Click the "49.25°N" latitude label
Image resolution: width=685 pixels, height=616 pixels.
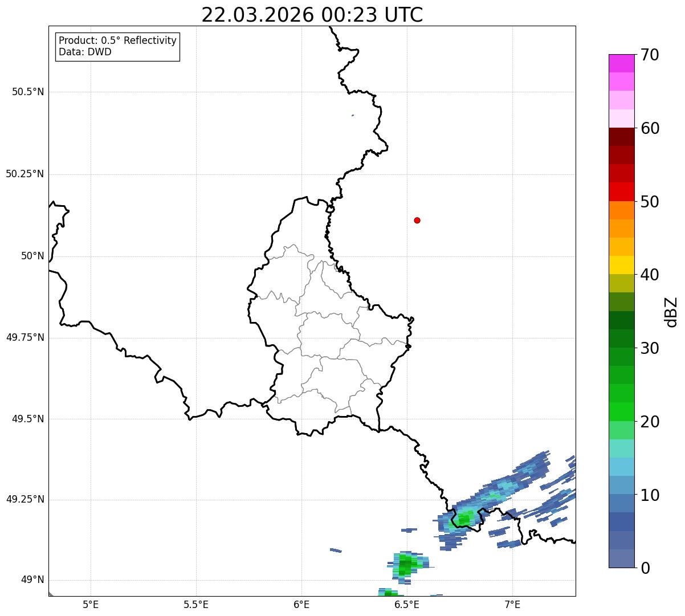25,499
